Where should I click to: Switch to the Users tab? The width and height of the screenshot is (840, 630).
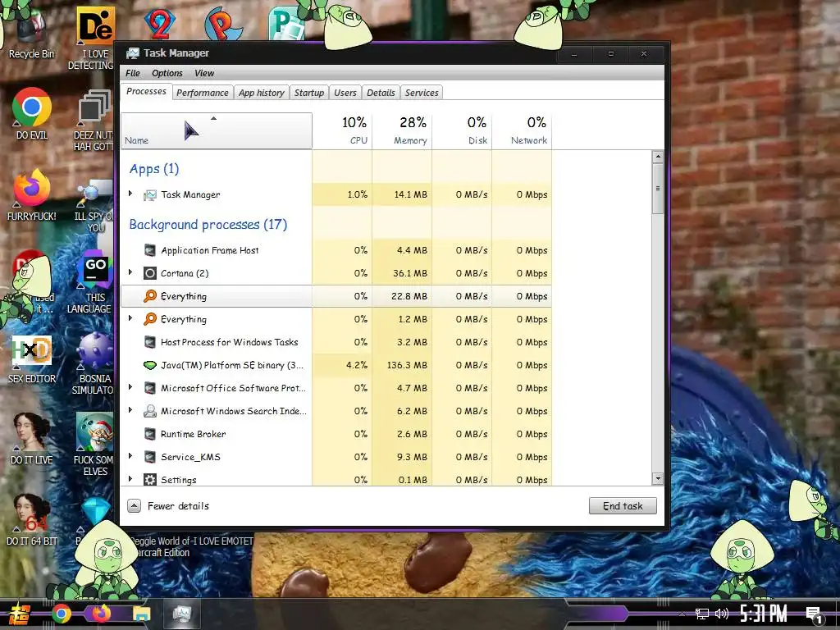click(345, 93)
